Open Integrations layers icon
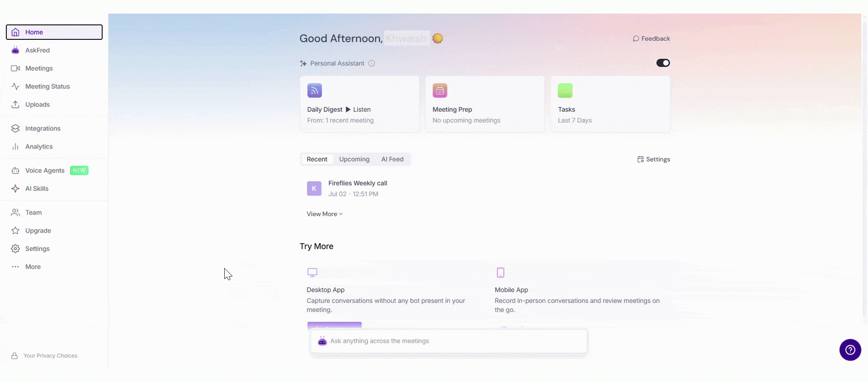 coord(15,129)
